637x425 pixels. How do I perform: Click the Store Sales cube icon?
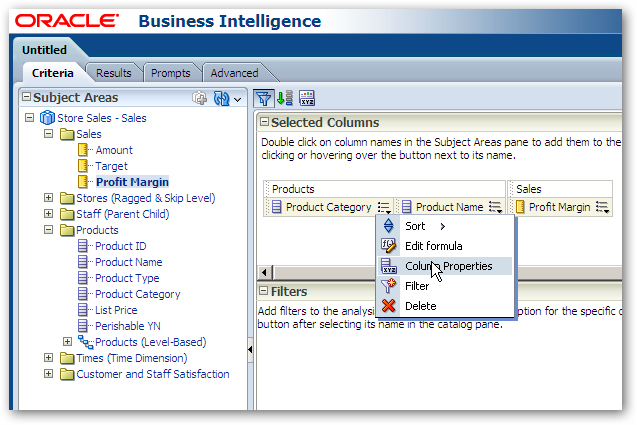[x=47, y=118]
